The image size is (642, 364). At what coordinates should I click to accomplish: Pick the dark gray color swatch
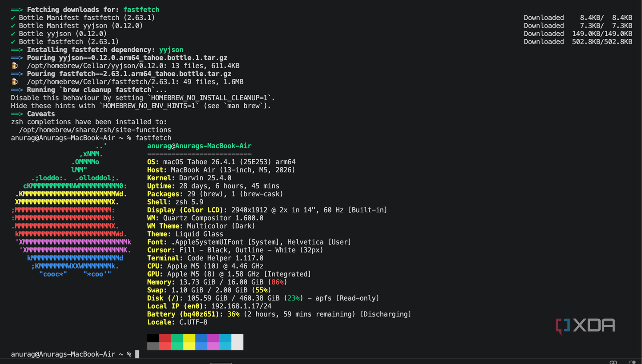pos(153,346)
